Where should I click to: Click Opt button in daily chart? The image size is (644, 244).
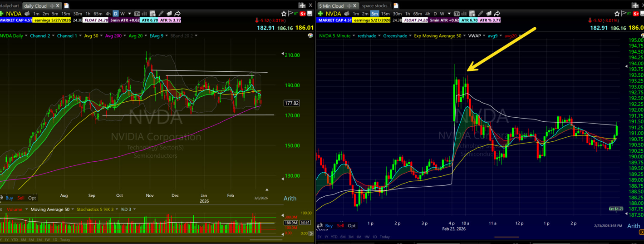[x=32, y=198]
